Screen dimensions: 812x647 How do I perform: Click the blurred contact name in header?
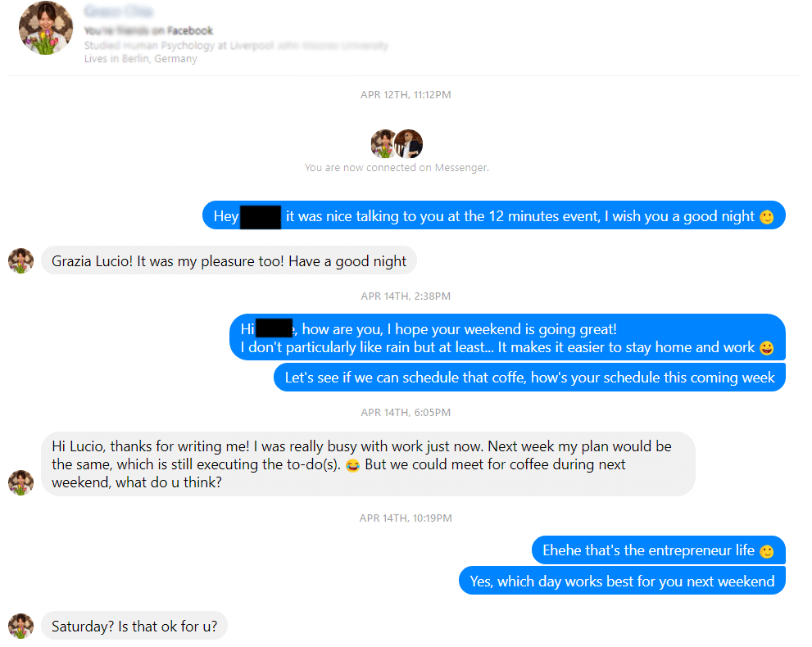pos(119,11)
